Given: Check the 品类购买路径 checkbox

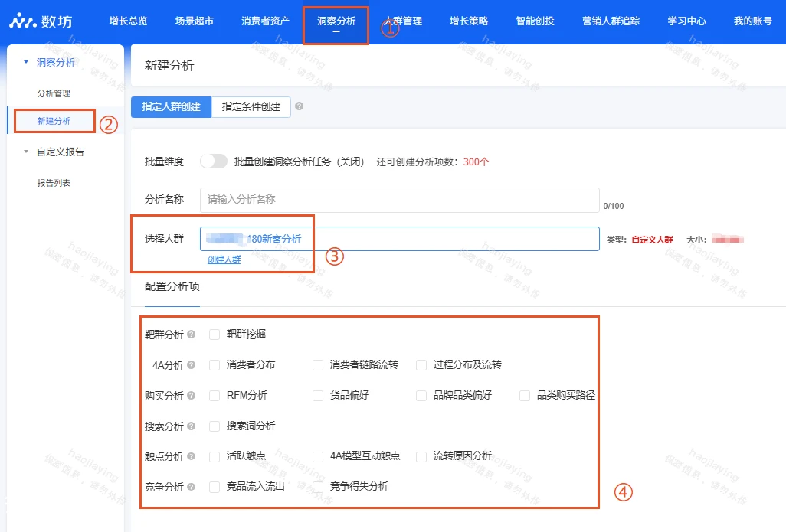Looking at the screenshot, I should tap(525, 396).
